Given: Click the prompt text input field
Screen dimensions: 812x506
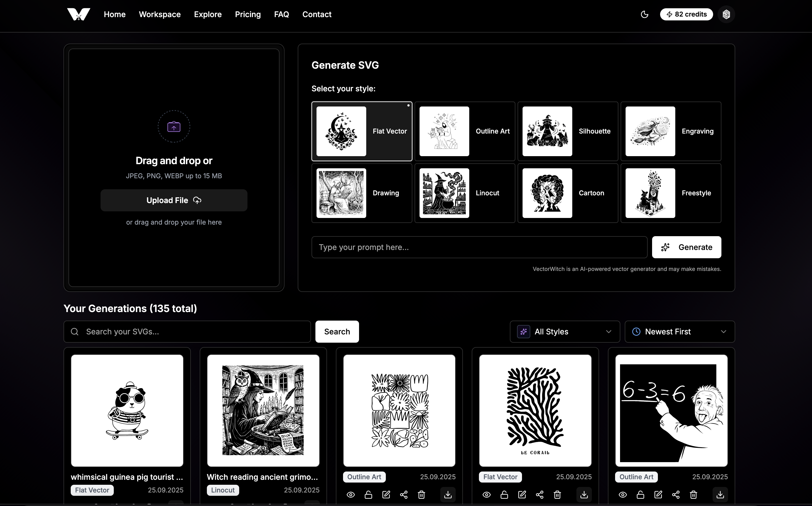Looking at the screenshot, I should pos(479,247).
